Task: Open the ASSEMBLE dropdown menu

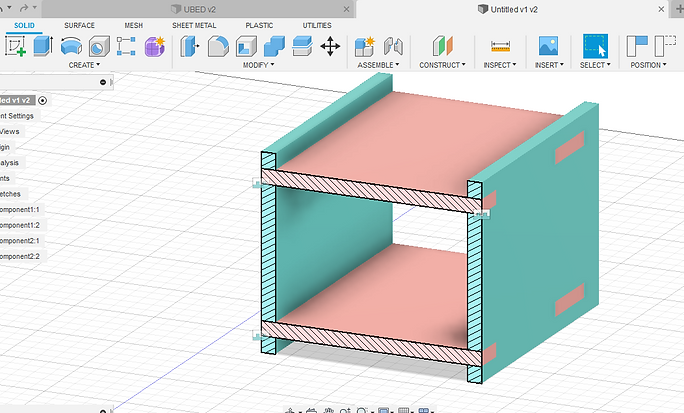Action: pos(378,65)
